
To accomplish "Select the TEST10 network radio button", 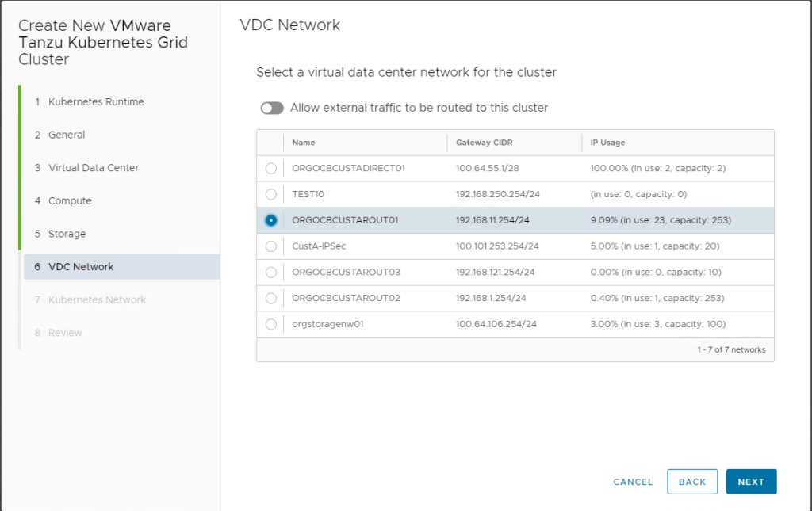I will click(x=271, y=194).
